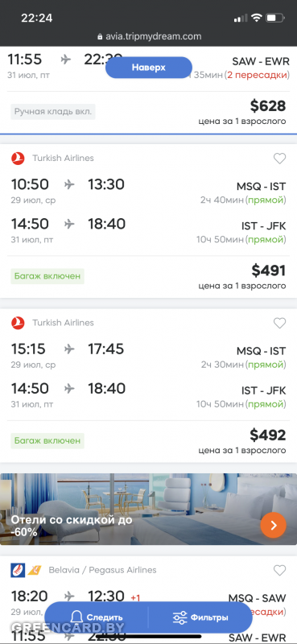
Task: Open Фильтры sliders icon
Action: click(179, 617)
